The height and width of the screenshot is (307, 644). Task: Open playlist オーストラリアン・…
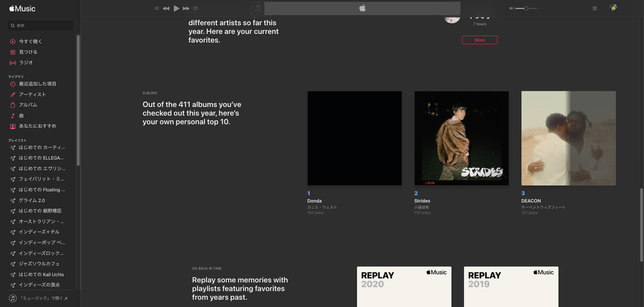(40, 221)
